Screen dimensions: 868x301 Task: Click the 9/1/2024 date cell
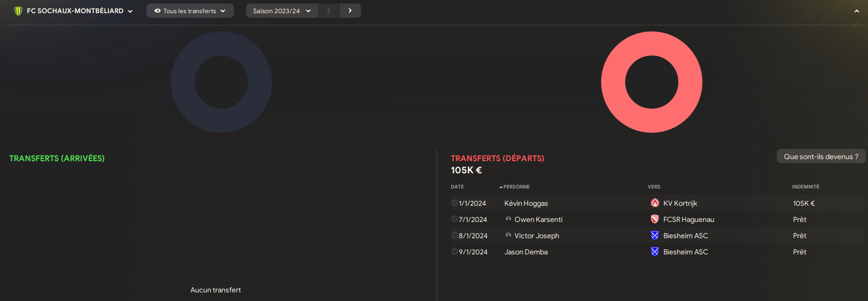click(x=473, y=252)
